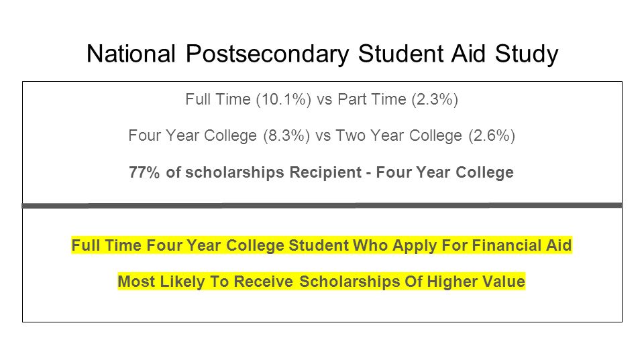Click the bold 77% figure
Screen dimensions: 644x362
144,172
